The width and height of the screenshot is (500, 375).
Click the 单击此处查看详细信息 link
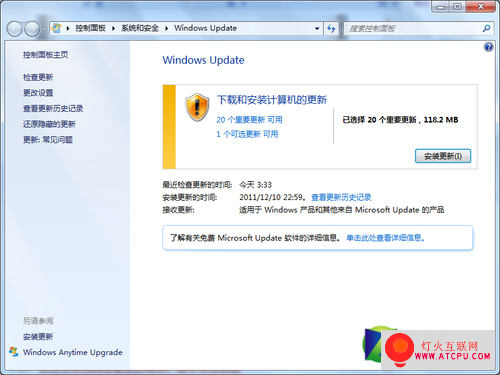click(385, 238)
